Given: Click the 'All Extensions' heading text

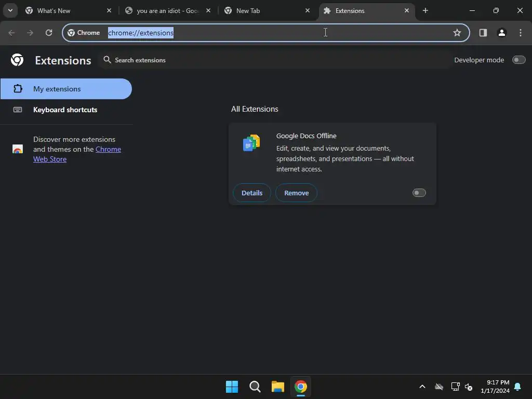Looking at the screenshot, I should [x=255, y=109].
